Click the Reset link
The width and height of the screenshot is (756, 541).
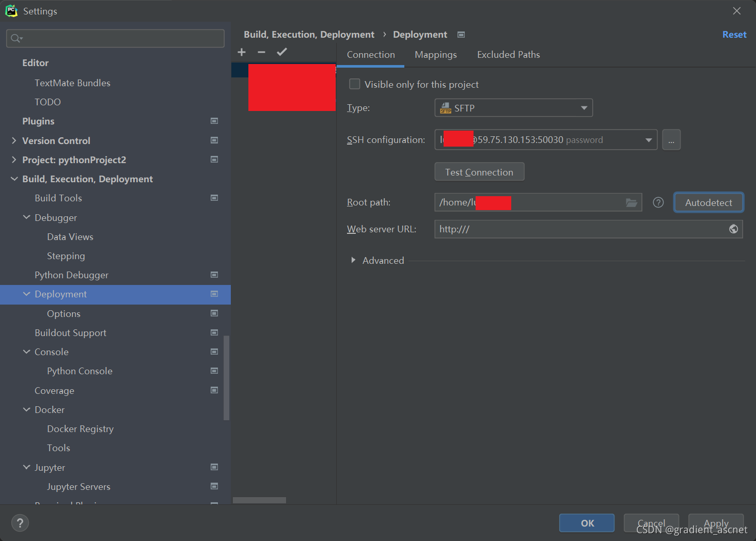(734, 35)
